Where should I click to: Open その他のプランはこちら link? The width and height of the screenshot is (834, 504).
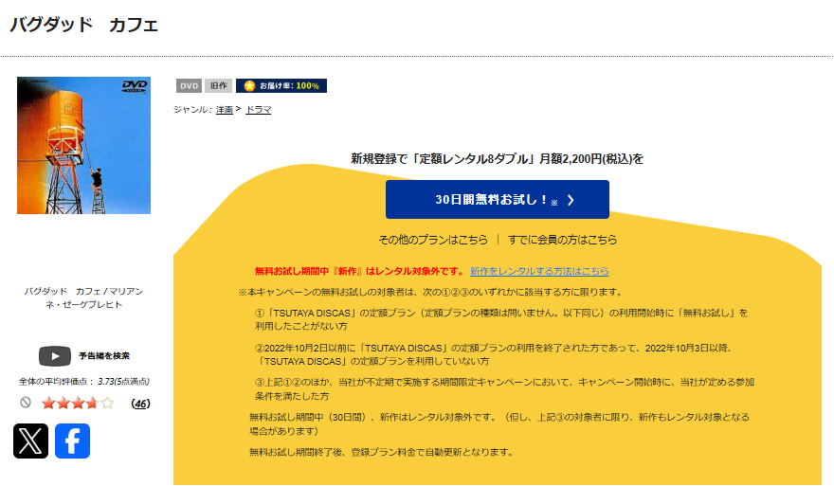pyautogui.click(x=433, y=240)
